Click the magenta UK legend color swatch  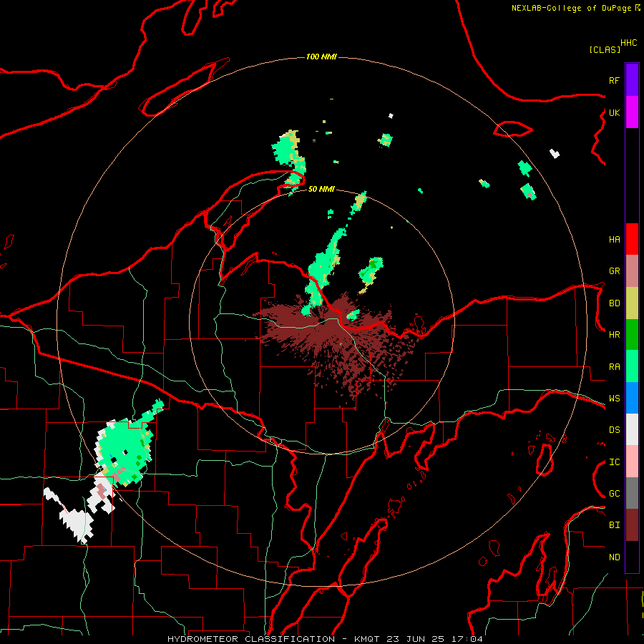[x=632, y=112]
